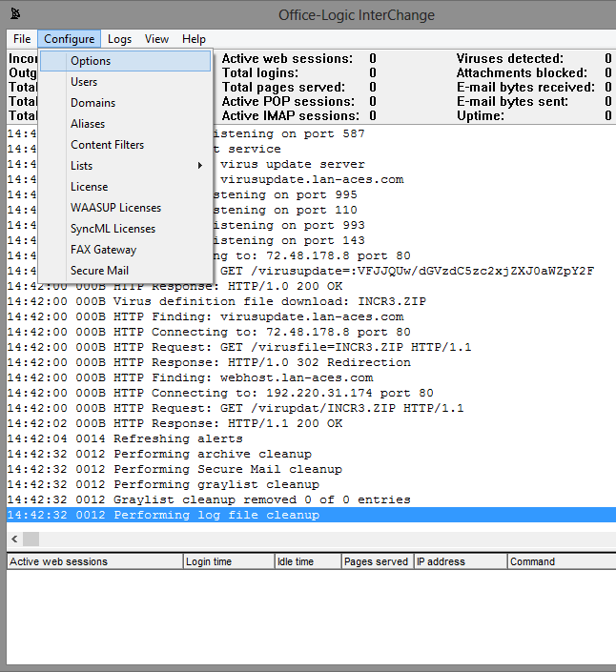Image resolution: width=616 pixels, height=672 pixels.
Task: Select 'Performing log file cleanup' log line
Action: [x=311, y=515]
